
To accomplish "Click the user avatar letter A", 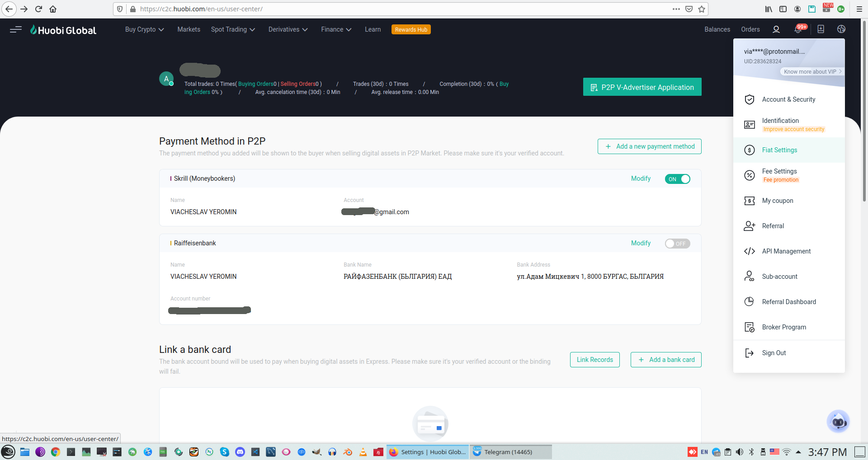I will [x=166, y=79].
